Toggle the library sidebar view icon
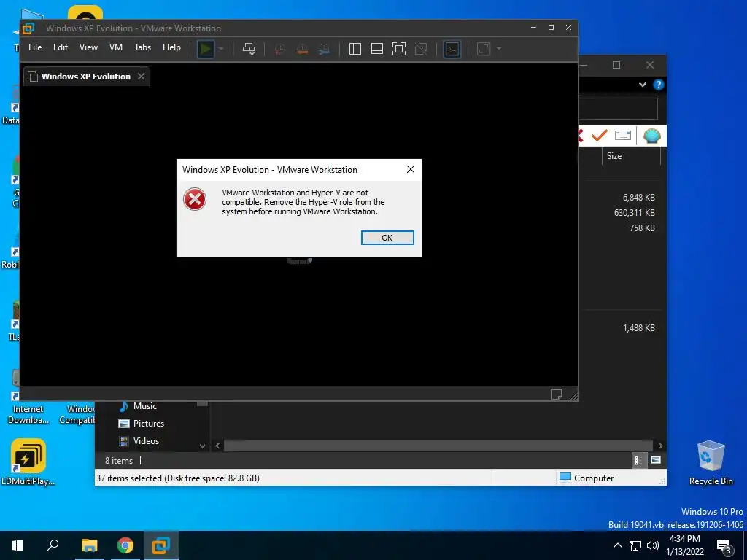Viewport: 747px width, 560px height. coord(355,49)
